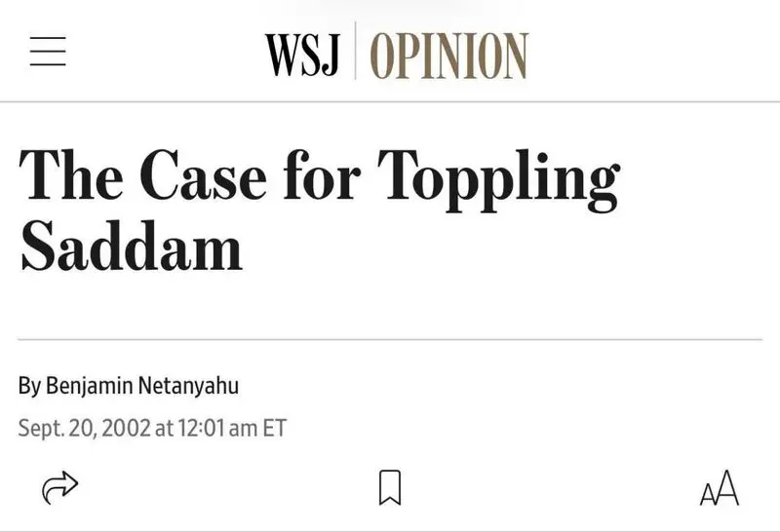Click the WSJ logo

[x=302, y=55]
